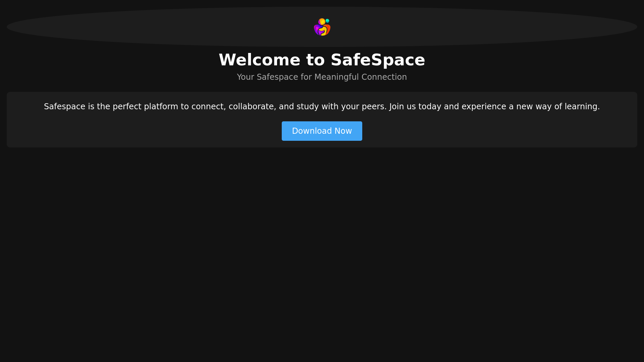
Task: Click the Download Now button
Action: (x=322, y=131)
